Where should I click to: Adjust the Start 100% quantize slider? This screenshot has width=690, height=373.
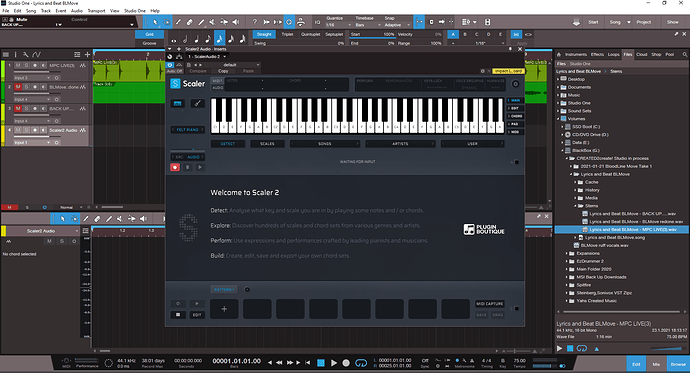[372, 34]
